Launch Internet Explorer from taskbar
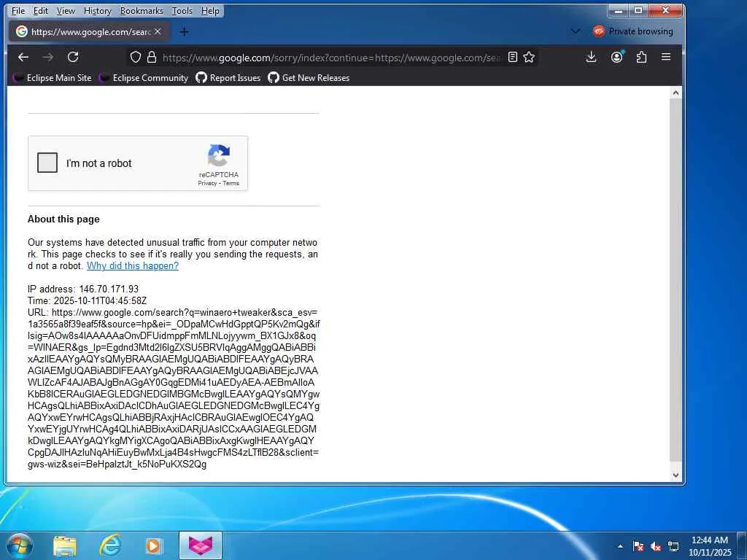This screenshot has height=560, width=747. [x=110, y=545]
